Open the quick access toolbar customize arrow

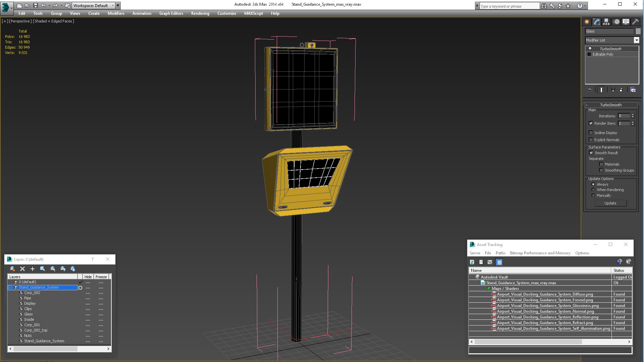118,6
